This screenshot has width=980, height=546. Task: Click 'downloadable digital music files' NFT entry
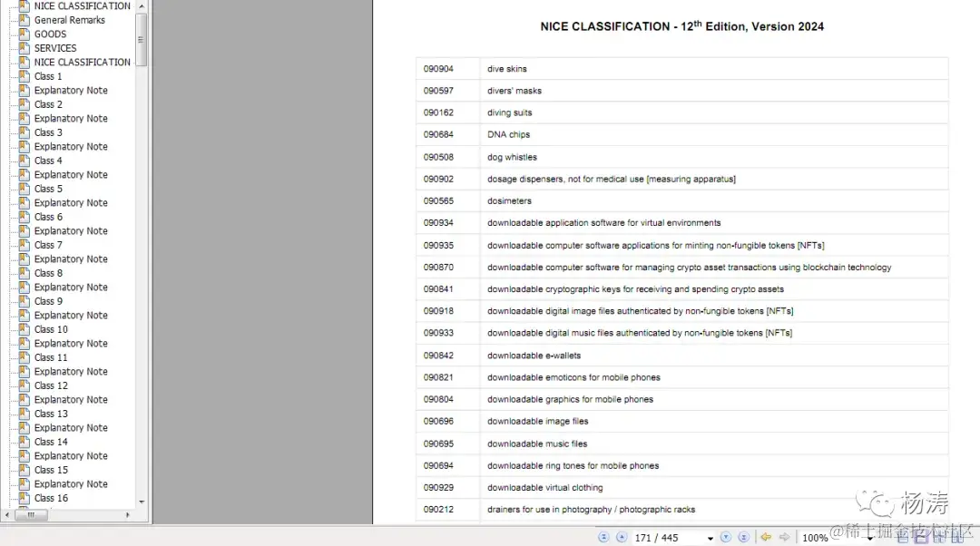(x=640, y=332)
